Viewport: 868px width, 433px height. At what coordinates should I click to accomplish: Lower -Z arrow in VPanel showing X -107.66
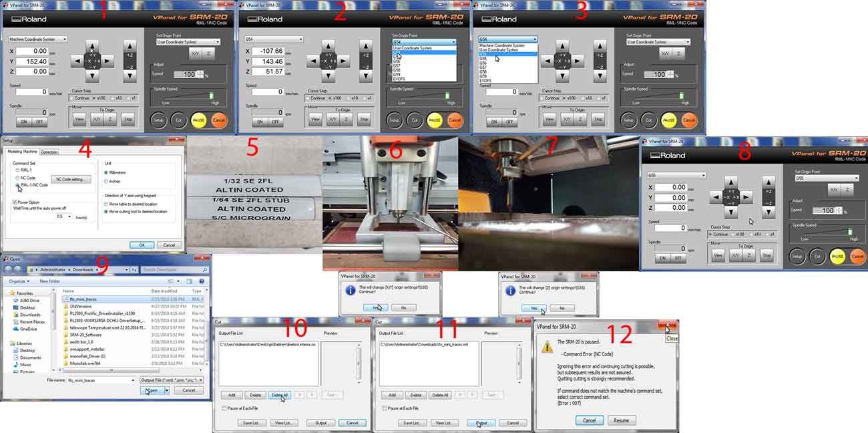click(x=365, y=76)
